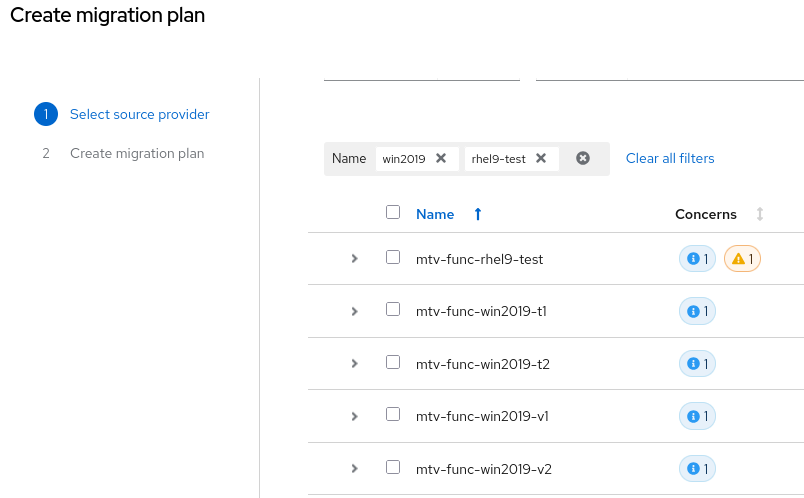The image size is (804, 498).
Task: Select the mtv-func-rhel9-test VM checkbox
Action: 393,257
